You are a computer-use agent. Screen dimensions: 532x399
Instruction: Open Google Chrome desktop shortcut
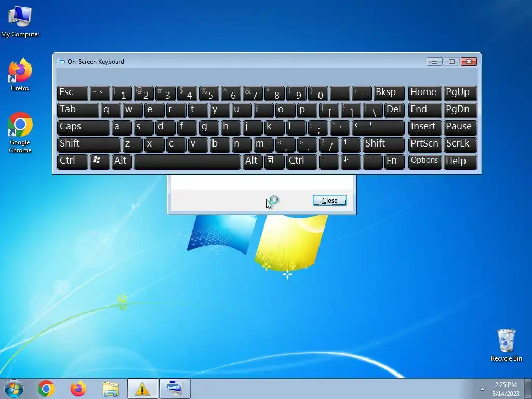tap(20, 132)
